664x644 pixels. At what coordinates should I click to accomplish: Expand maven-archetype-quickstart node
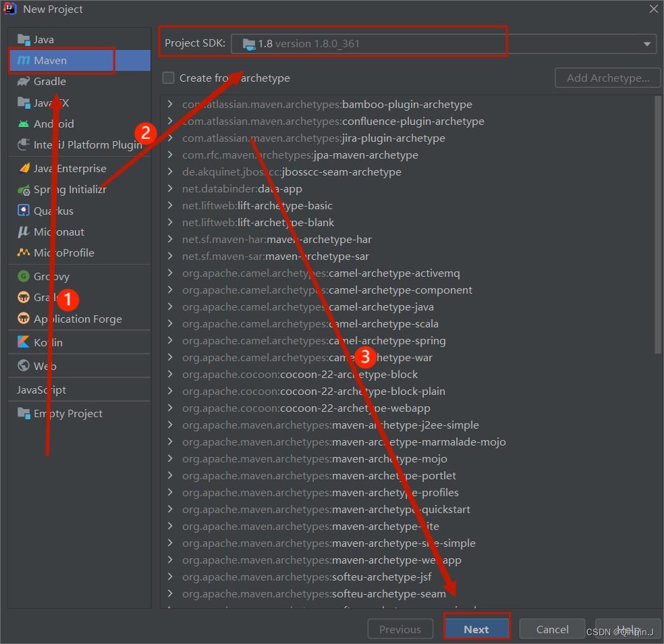[170, 509]
